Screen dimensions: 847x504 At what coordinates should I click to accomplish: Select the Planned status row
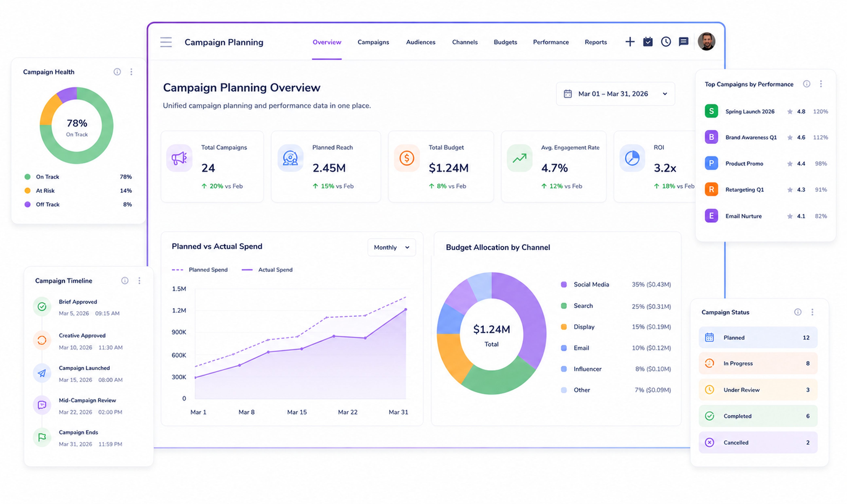[x=758, y=338]
